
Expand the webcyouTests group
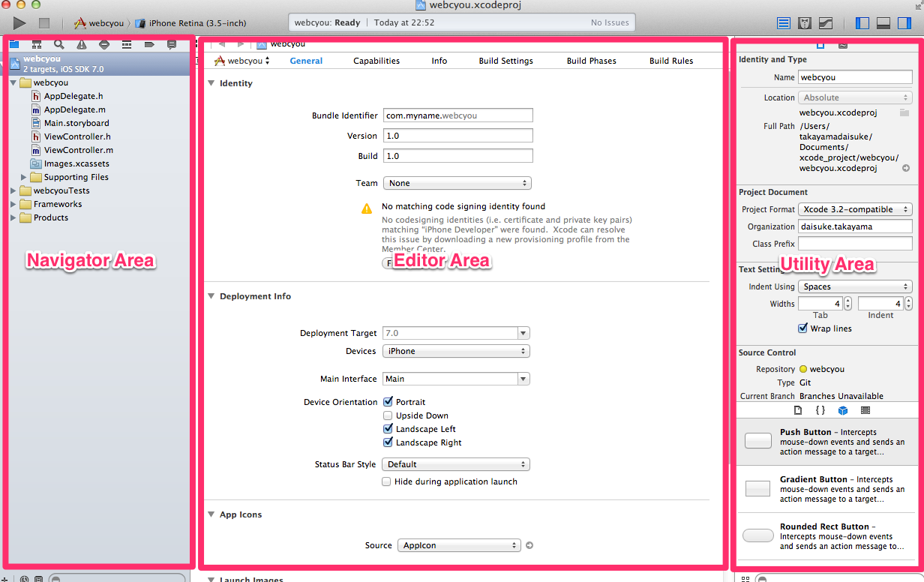click(x=13, y=190)
